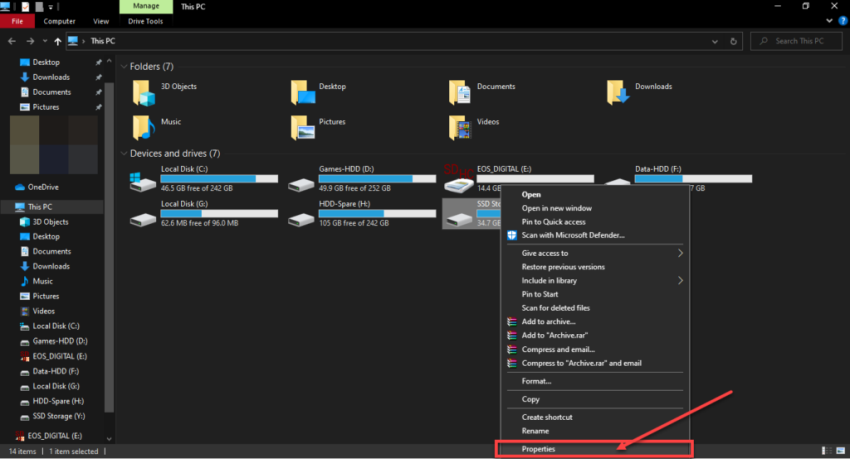The image size is (850, 459).
Task: Open SSD Storage (Y:) in navigation pane
Action: pyautogui.click(x=53, y=416)
